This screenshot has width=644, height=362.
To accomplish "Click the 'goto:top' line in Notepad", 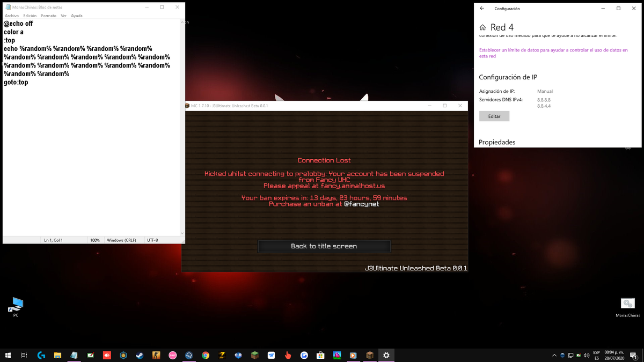I will [16, 82].
